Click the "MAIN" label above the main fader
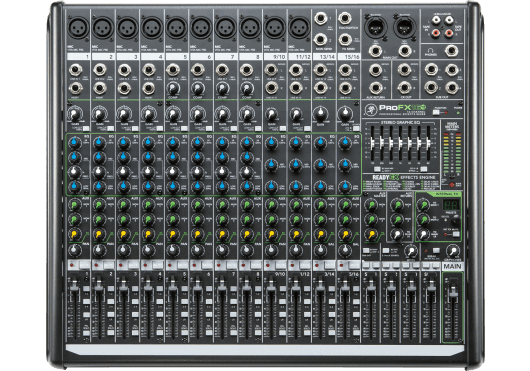The height and width of the screenshot is (371, 530). pyautogui.click(x=452, y=267)
